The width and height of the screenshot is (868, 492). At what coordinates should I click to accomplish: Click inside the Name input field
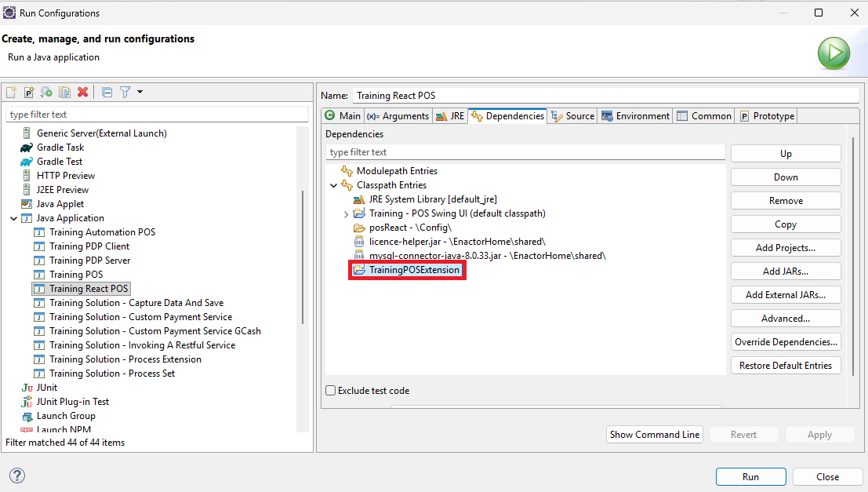click(549, 95)
